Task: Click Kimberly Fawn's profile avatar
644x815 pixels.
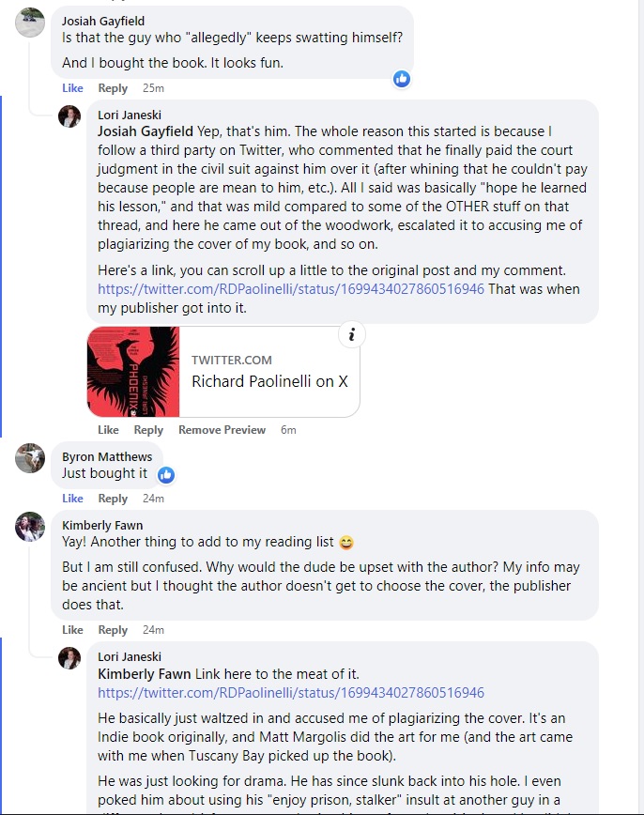Action: pos(30,526)
